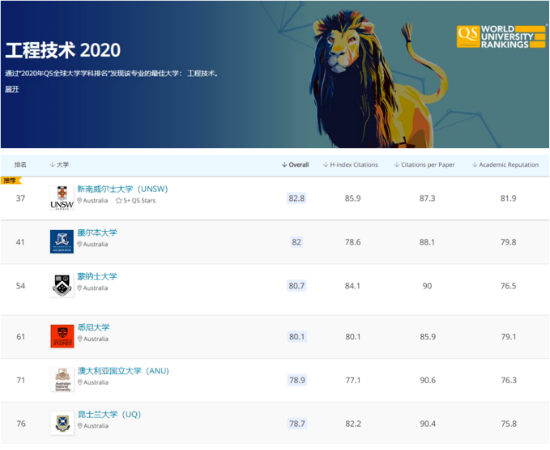Open 新南威尔士大学 (UNSW) link

(122, 189)
